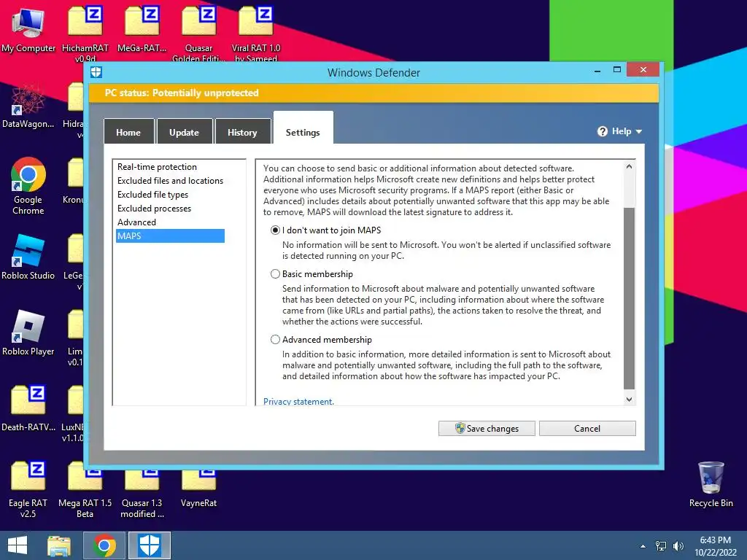Image resolution: width=747 pixels, height=560 pixels.
Task: Select the Basic membership option
Action: (x=275, y=274)
